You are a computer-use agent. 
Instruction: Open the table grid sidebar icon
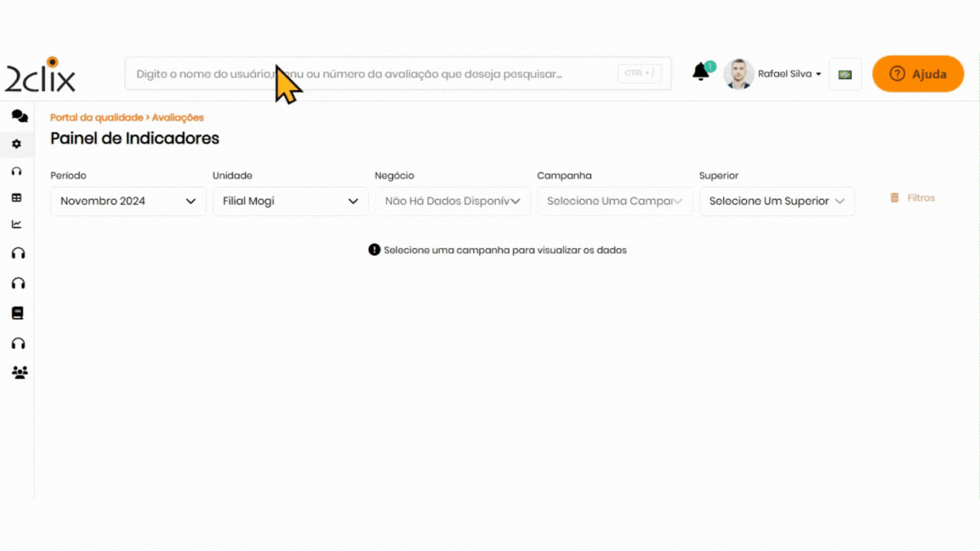pyautogui.click(x=16, y=198)
